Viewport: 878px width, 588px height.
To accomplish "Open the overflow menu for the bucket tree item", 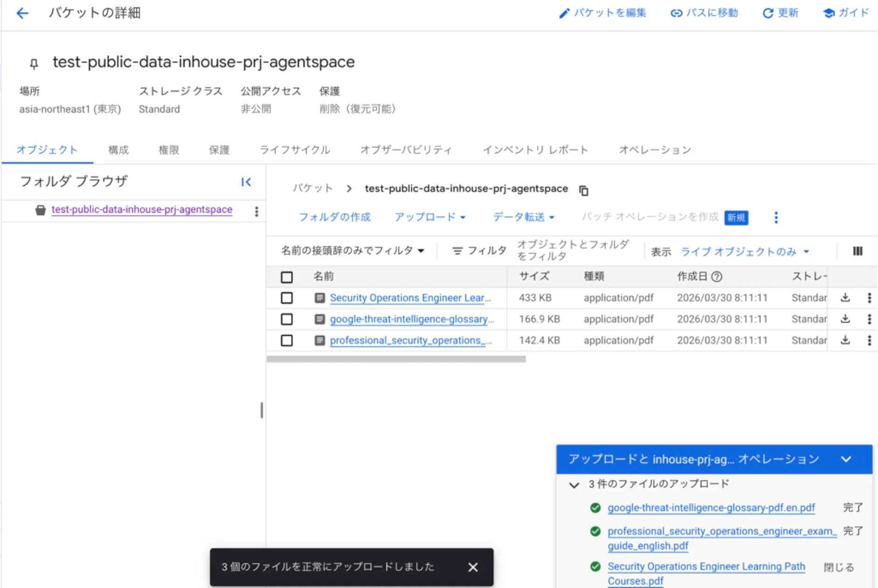I will point(256,211).
